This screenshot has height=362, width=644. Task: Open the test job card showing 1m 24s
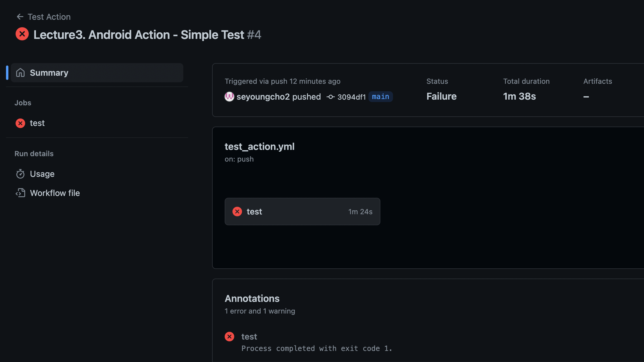pyautogui.click(x=302, y=212)
